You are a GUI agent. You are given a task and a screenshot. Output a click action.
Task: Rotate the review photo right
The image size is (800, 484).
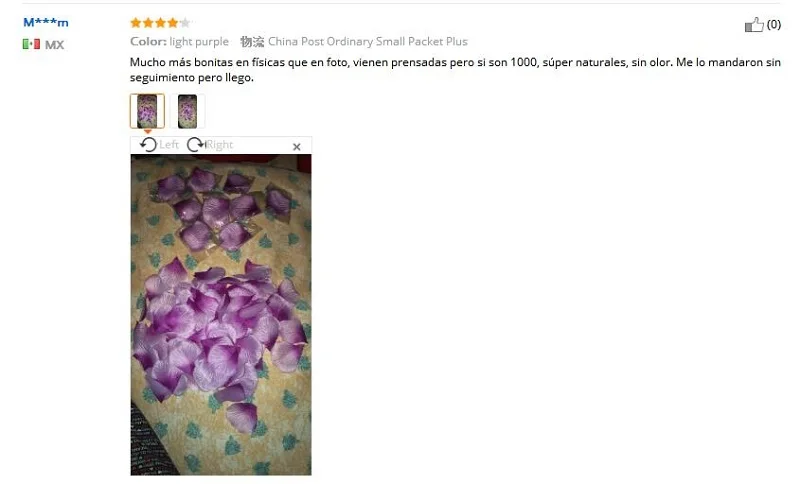click(x=195, y=145)
